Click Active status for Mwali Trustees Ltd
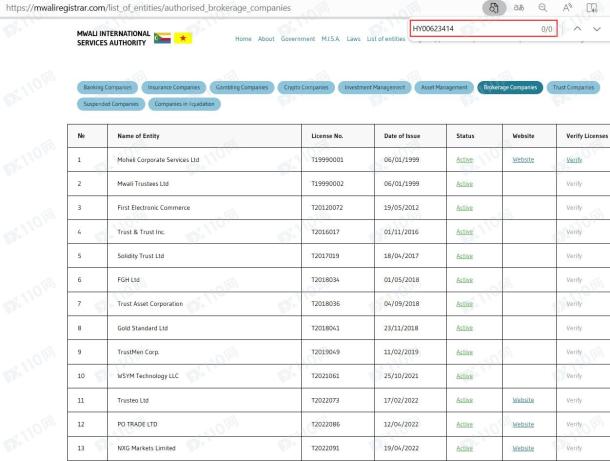 point(465,184)
